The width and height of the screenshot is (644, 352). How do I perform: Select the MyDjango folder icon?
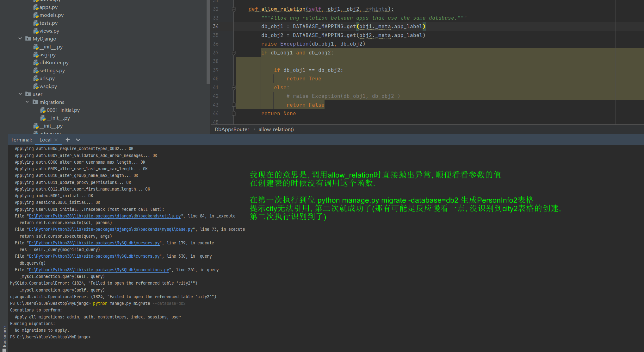coord(28,39)
